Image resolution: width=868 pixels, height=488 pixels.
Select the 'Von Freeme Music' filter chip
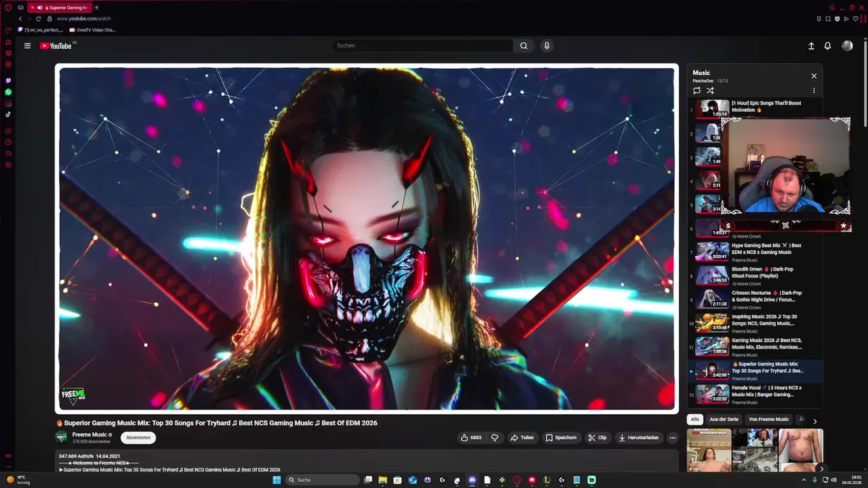pos(768,420)
